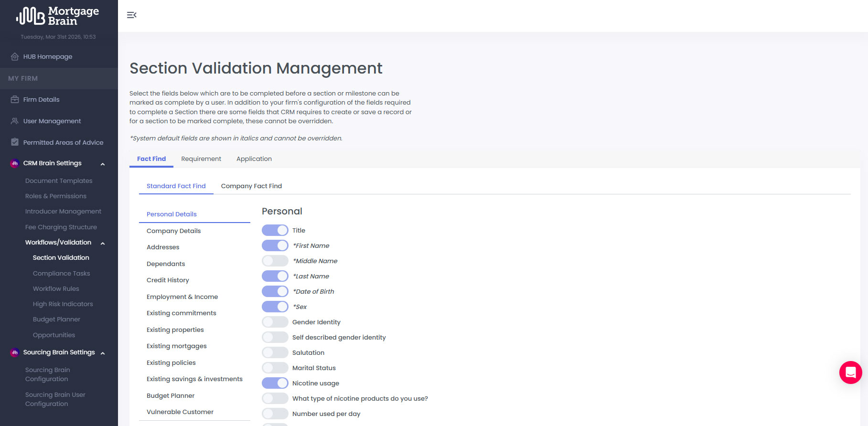Select Company Details section
Image resolution: width=868 pixels, height=426 pixels.
[x=194, y=231]
